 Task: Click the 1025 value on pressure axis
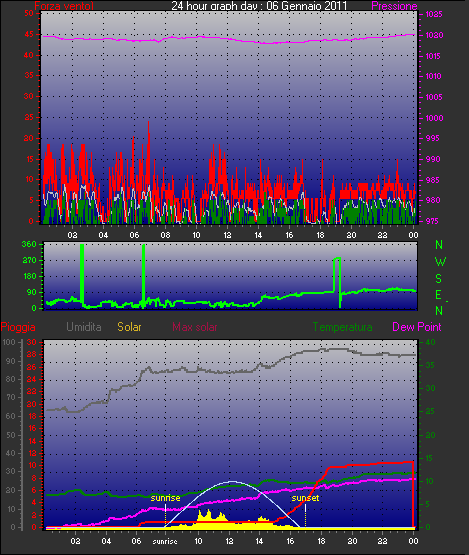tap(434, 15)
